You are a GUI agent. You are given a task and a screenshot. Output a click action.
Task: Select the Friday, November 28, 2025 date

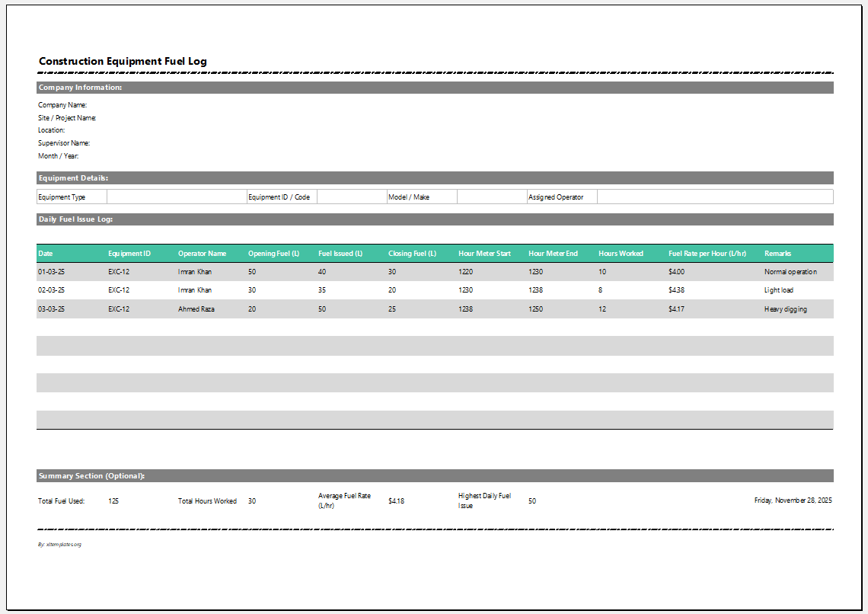tap(793, 500)
